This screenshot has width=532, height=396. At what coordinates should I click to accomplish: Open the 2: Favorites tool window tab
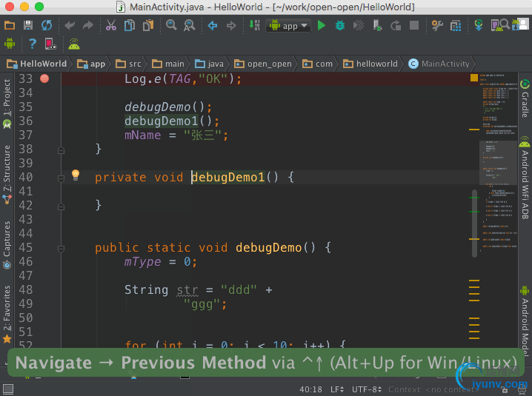coord(7,315)
